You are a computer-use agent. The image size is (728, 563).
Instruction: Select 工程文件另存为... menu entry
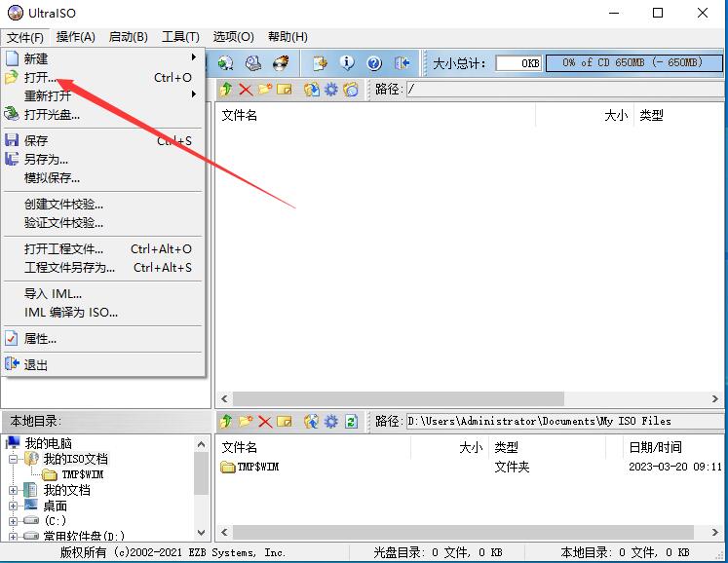tap(103, 268)
